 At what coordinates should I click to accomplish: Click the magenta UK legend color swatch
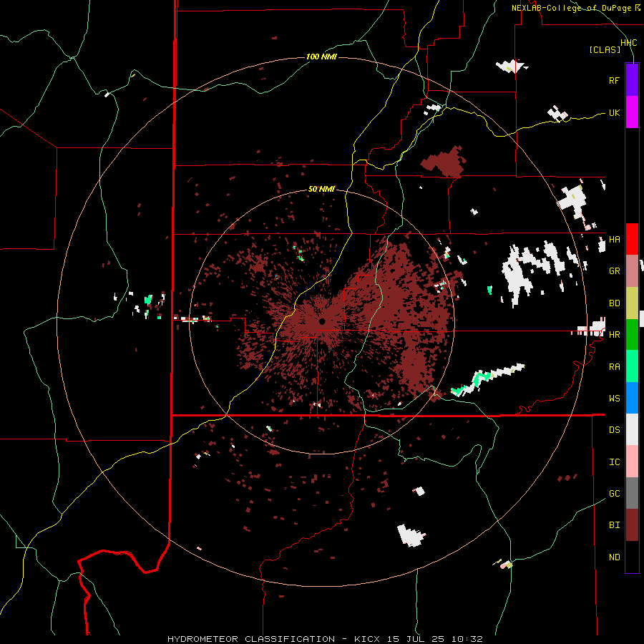coord(632,112)
